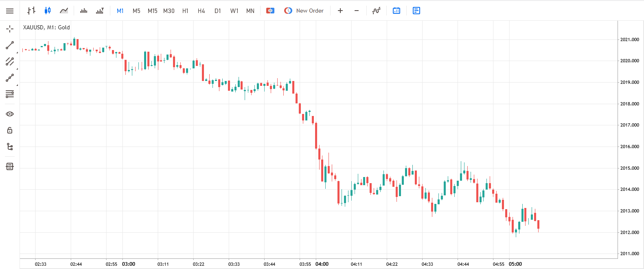
Task: Select the Fibonacci levels tool
Action: [x=10, y=94]
